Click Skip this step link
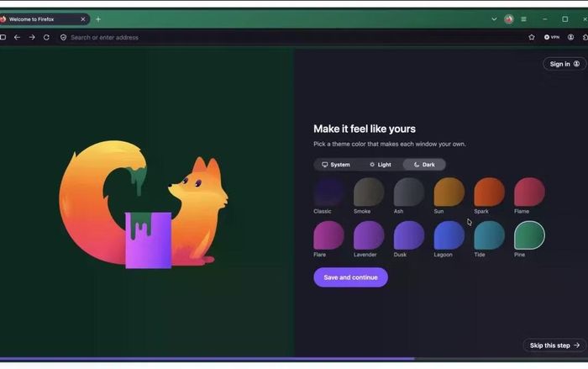Image resolution: width=588 pixels, height=369 pixels. (554, 345)
